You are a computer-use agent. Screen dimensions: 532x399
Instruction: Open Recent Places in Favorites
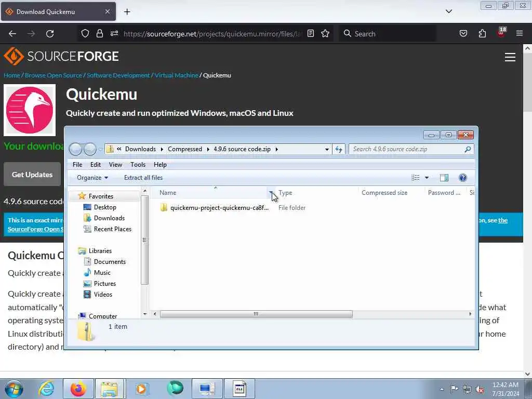(x=112, y=229)
